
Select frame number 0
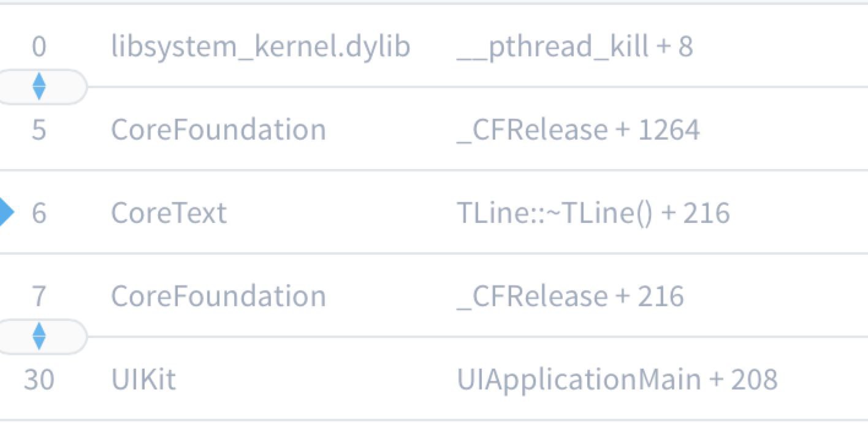point(39,47)
